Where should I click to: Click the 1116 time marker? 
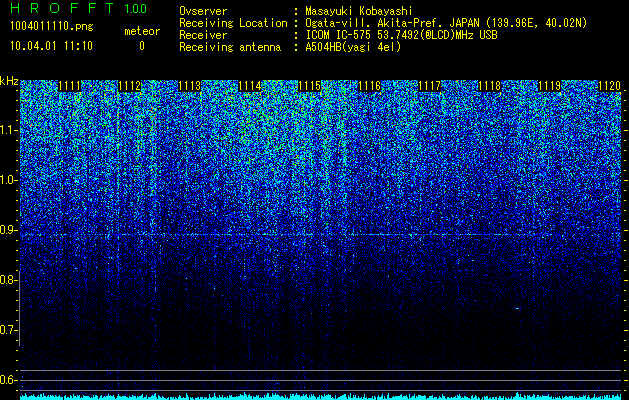369,86
